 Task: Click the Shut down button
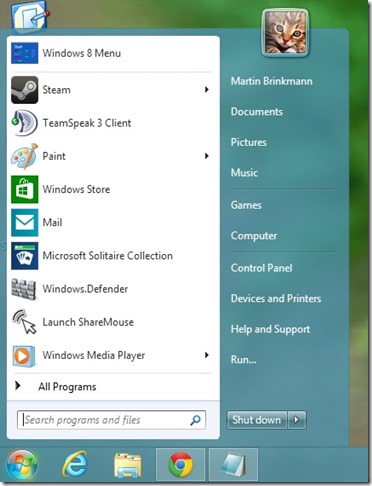point(257,420)
